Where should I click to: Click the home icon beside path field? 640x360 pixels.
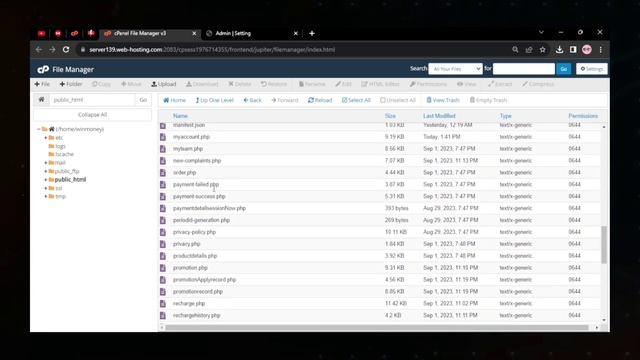click(41, 100)
